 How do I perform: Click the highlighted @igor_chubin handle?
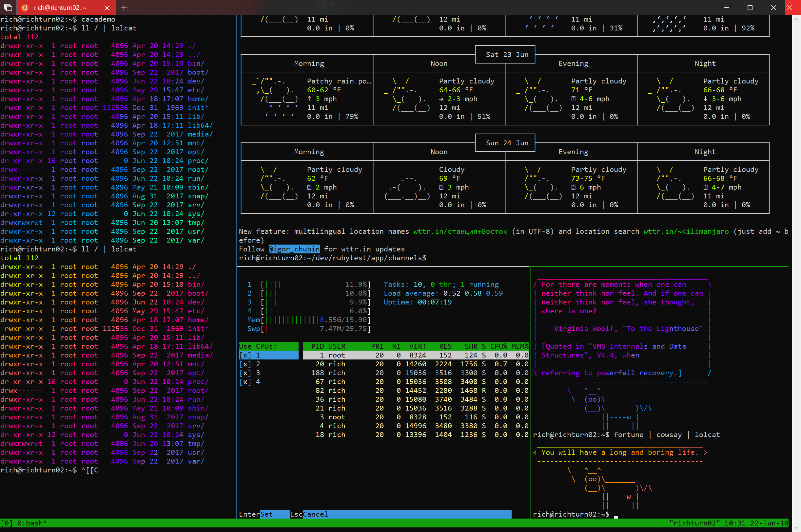point(294,249)
